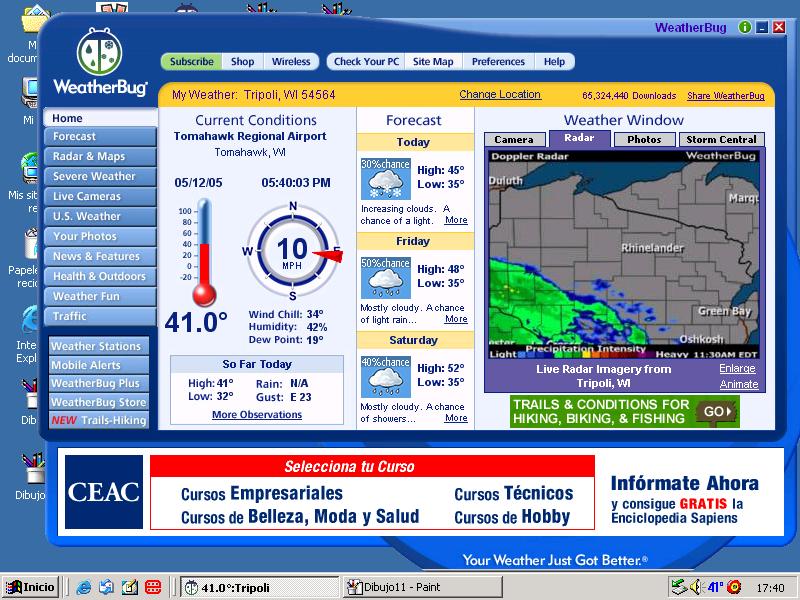
Task: Click the notepad icon in Quick Launch
Action: 130,587
